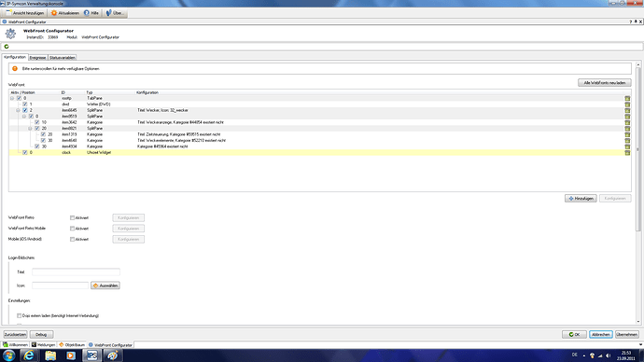Screen dimensions: 644x362
Task: Open the Hilfe toolbar item
Action: (x=91, y=13)
